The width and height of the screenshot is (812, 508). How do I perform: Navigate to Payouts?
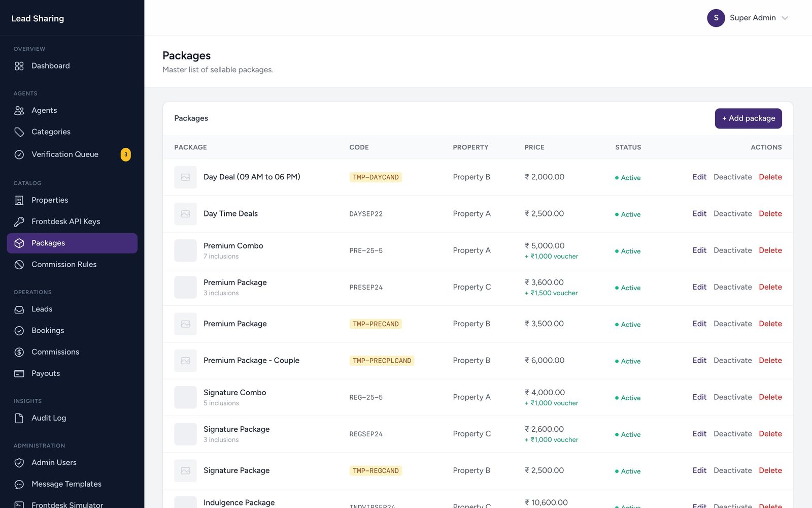[x=72, y=373]
